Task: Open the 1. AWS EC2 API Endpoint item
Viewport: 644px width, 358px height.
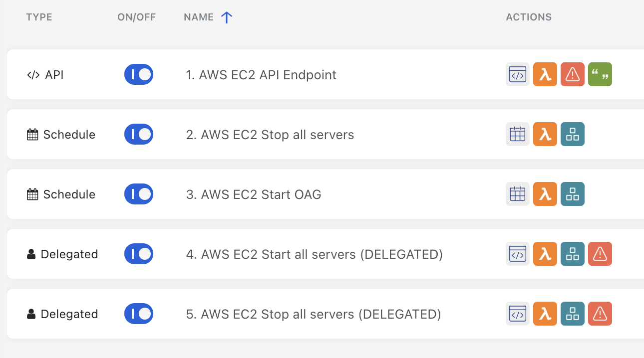Action: click(261, 75)
